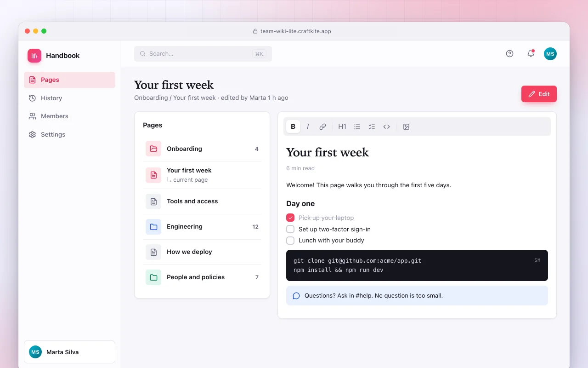Click the welcome paragraph text
The height and width of the screenshot is (368, 588).
[368, 185]
